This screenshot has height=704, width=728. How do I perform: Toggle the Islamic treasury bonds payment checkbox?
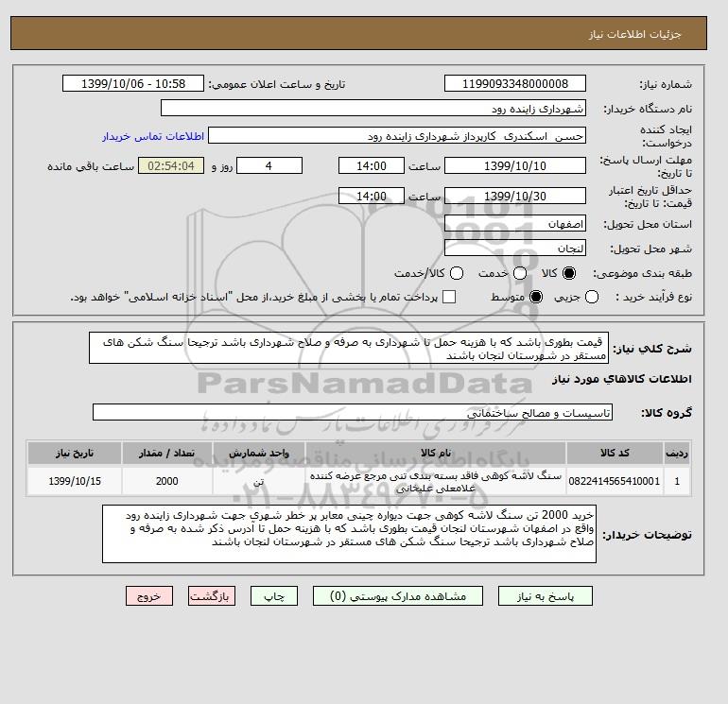tap(449, 297)
